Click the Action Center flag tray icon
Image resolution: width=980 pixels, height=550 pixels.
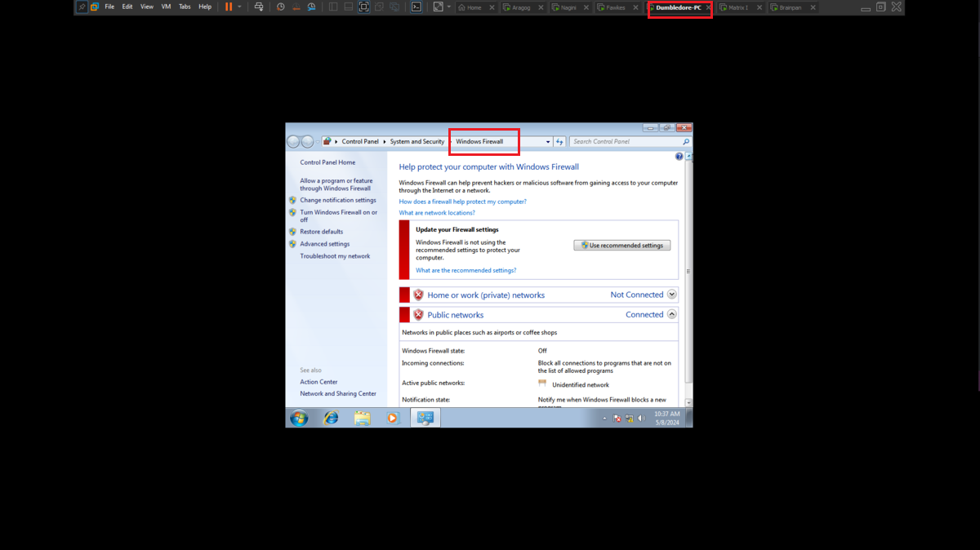pyautogui.click(x=617, y=419)
